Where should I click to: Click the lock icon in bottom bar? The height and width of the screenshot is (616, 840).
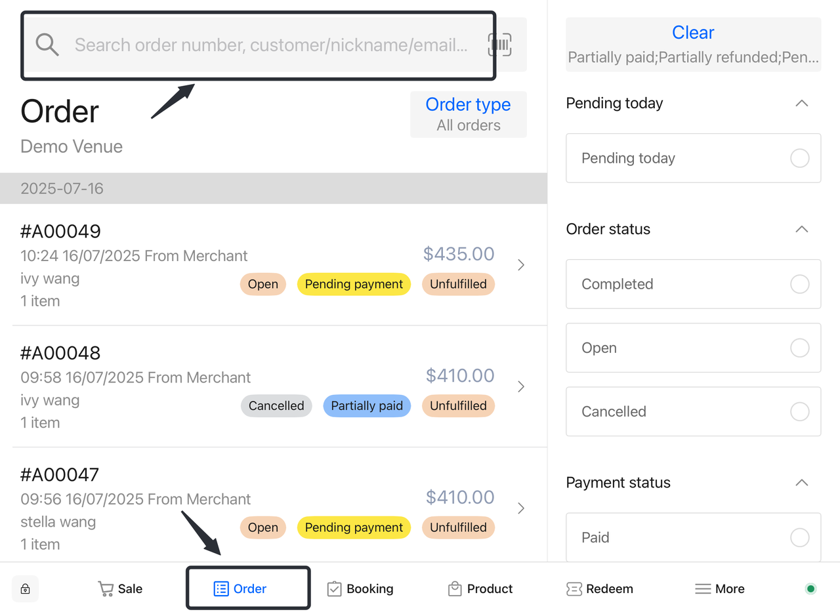(26, 589)
